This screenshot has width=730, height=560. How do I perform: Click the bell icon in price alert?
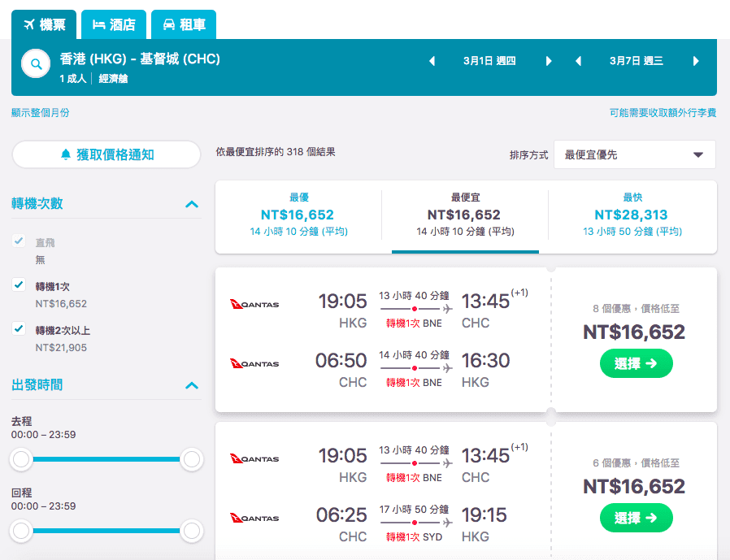coord(66,154)
